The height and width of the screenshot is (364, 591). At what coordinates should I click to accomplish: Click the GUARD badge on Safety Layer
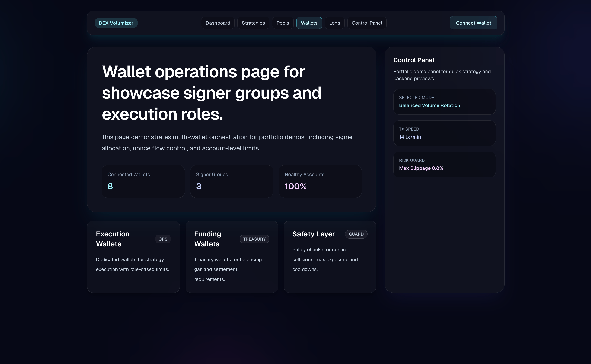tap(356, 234)
